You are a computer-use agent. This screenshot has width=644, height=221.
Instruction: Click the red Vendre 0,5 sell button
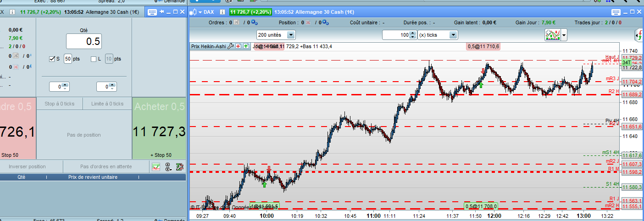(x=17, y=128)
